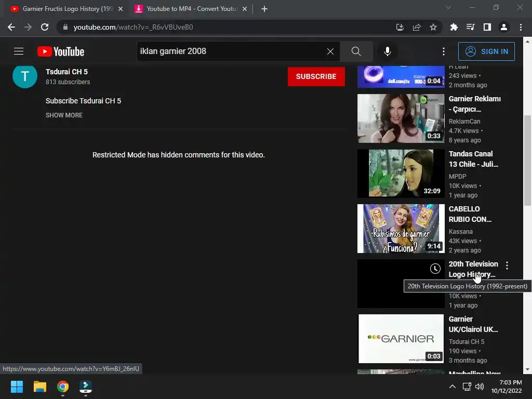
Task: Open the tab search dropdown chevron
Action: pos(448,7)
